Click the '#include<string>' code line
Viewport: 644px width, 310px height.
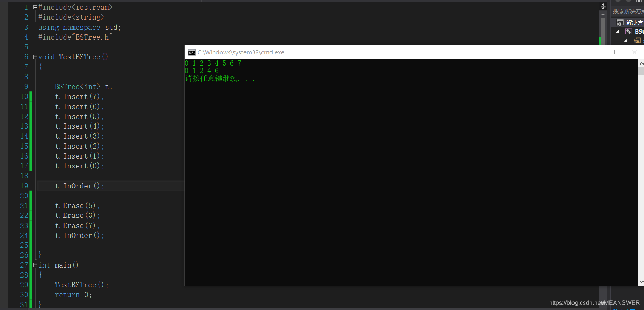71,17
